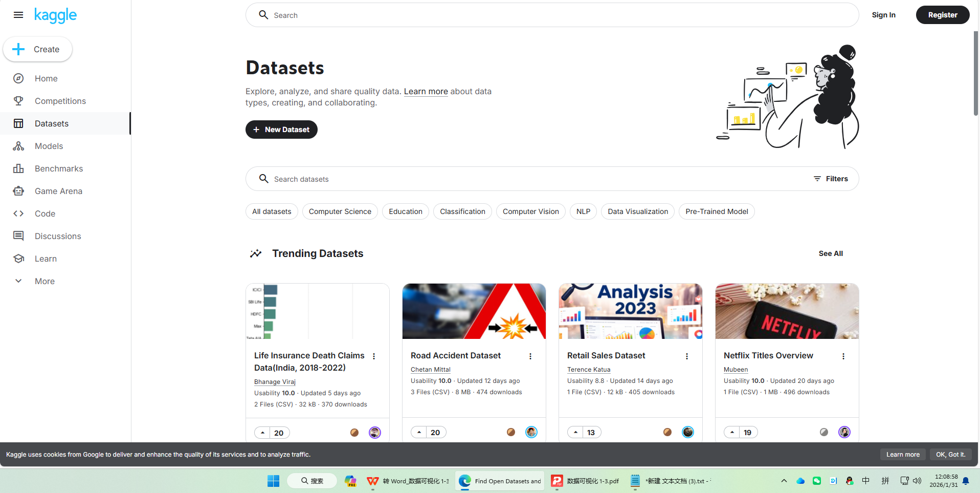Open Retail Sales Dataset title
The height and width of the screenshot is (493, 980).
pyautogui.click(x=606, y=355)
